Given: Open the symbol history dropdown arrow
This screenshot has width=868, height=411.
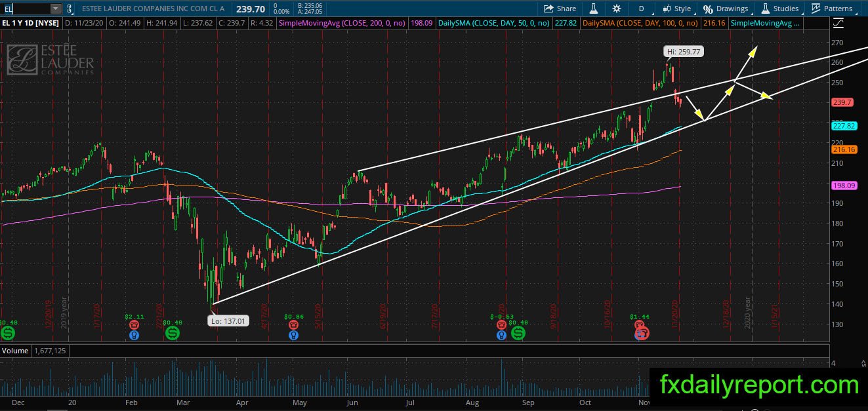Looking at the screenshot, I should tap(55, 9).
